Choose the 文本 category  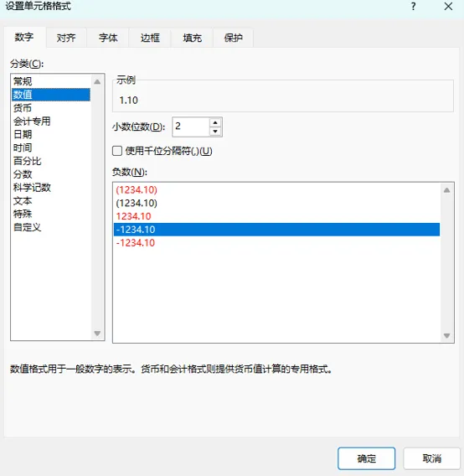[51, 200]
